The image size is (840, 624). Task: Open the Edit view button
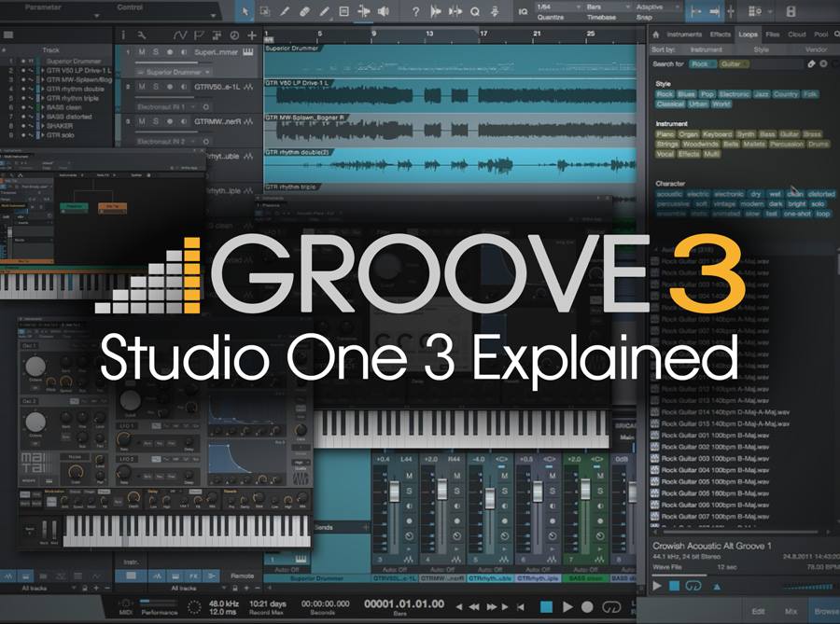tap(758, 611)
